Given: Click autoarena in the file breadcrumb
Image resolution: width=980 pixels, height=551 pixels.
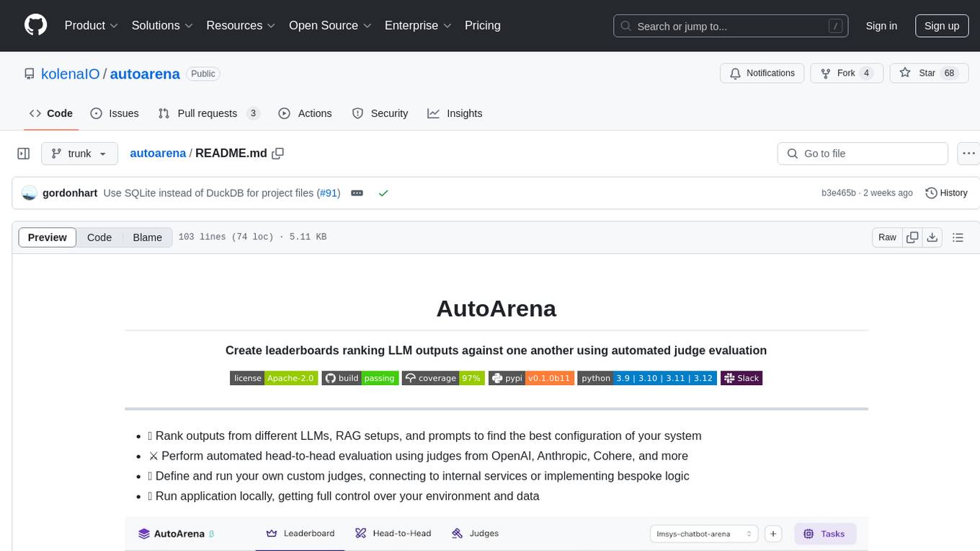Looking at the screenshot, I should (158, 153).
